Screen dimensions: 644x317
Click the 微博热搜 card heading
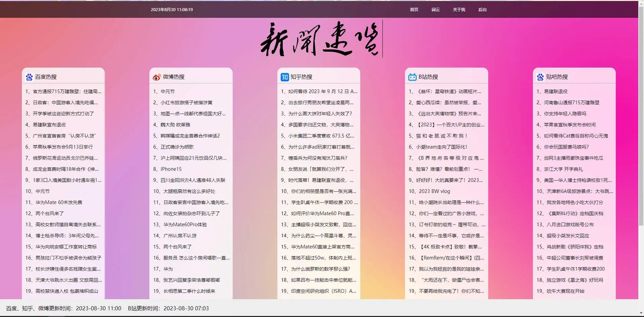[174, 77]
